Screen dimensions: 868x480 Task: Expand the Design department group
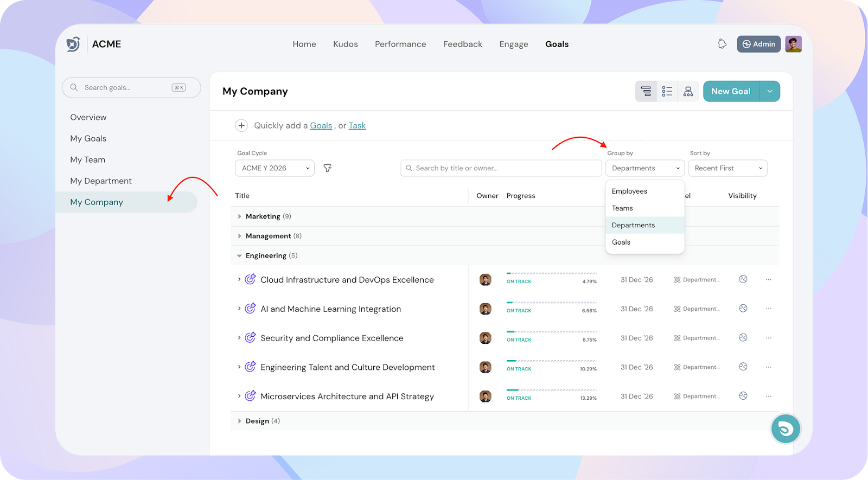point(239,421)
